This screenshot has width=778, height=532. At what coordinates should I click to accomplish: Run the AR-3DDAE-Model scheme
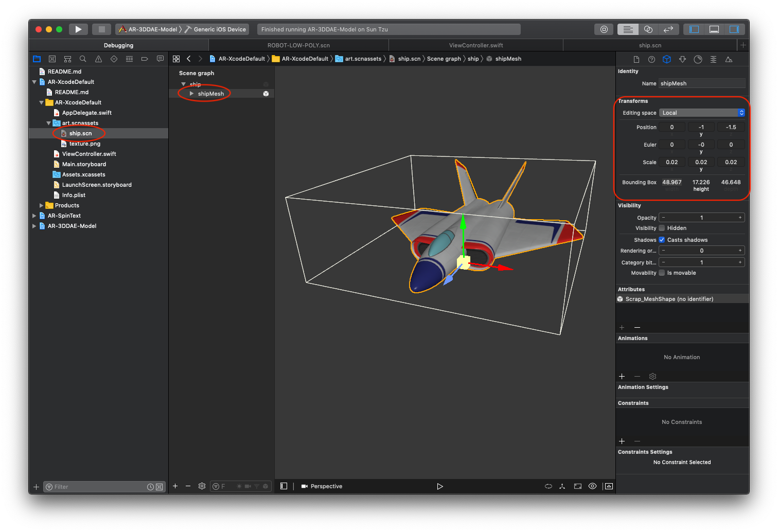78,29
